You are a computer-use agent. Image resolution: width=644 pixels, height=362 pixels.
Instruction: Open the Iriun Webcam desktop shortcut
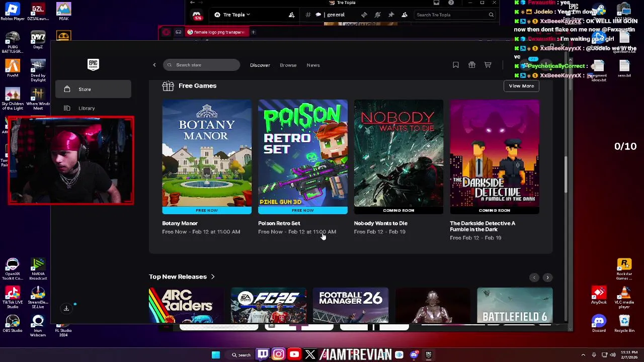tap(38, 326)
